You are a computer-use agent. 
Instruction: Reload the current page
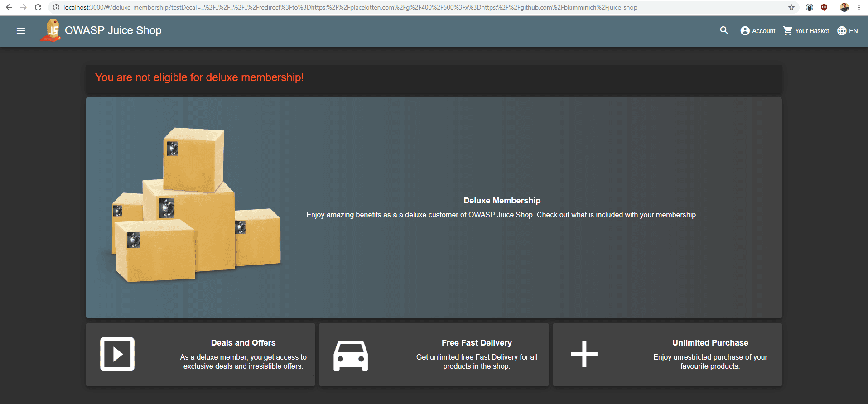click(x=38, y=7)
